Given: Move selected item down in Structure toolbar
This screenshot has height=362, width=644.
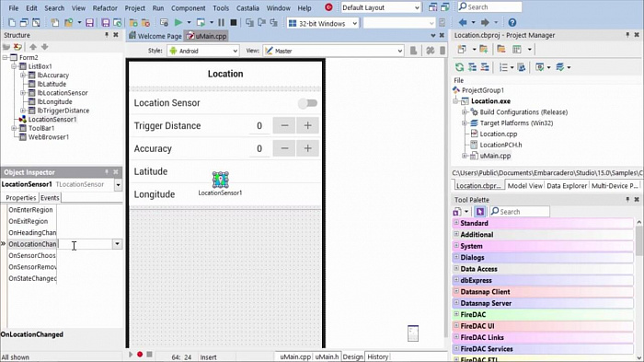Looking at the screenshot, I should pos(45,47).
